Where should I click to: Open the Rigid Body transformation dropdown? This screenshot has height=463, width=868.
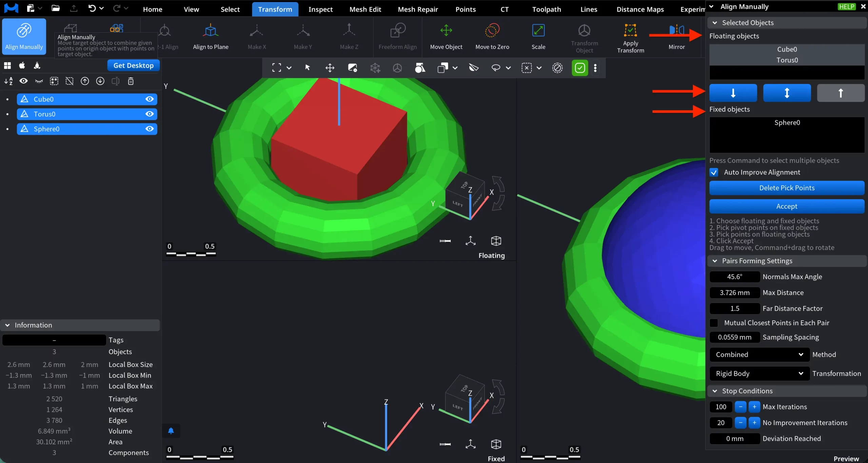pyautogui.click(x=759, y=374)
